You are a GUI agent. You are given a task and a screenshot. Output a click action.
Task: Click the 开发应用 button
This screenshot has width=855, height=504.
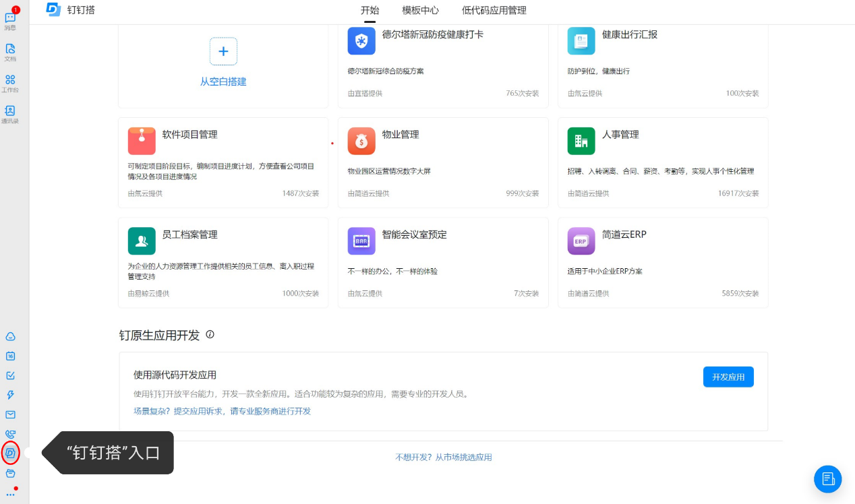728,377
